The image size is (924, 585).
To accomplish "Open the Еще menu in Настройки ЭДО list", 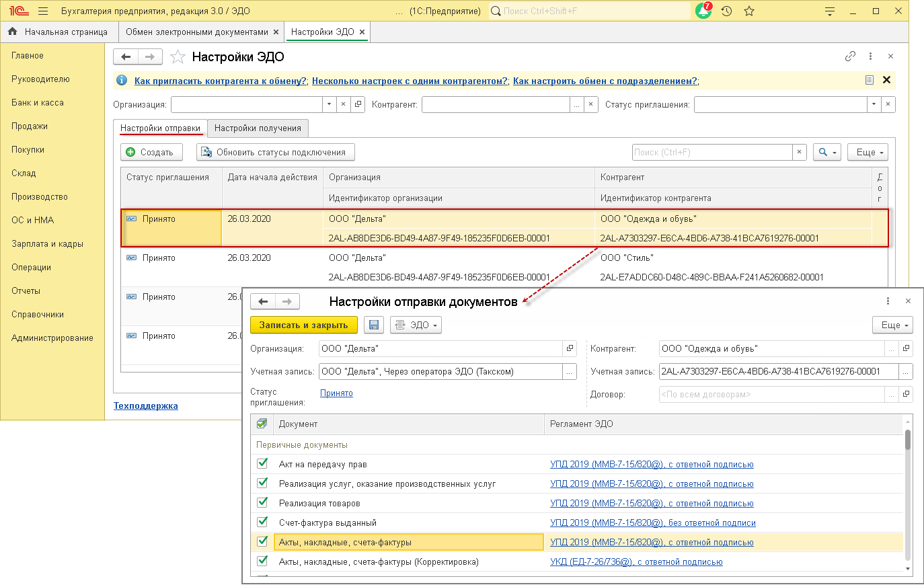I will tap(868, 152).
